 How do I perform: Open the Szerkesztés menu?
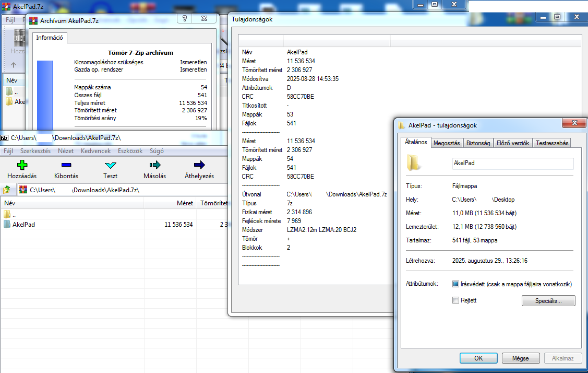click(x=35, y=151)
